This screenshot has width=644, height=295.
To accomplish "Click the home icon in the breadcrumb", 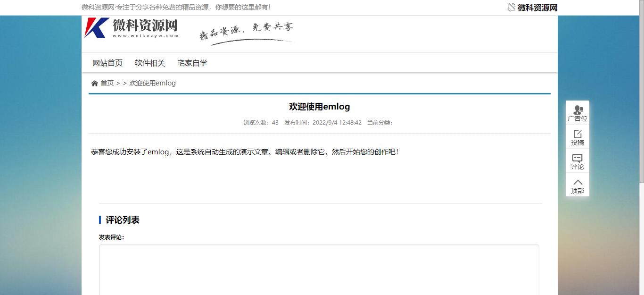I will 95,83.
